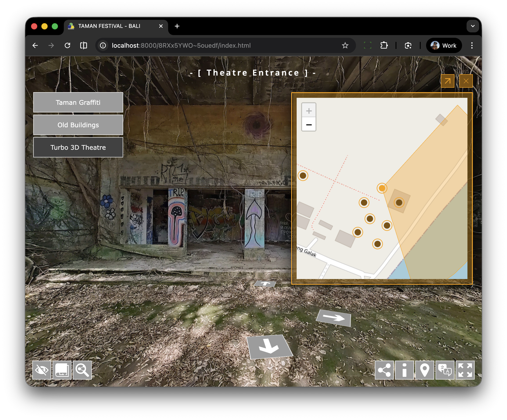The height and width of the screenshot is (420, 507).
Task: Zoom out on the map
Action: coord(309,125)
